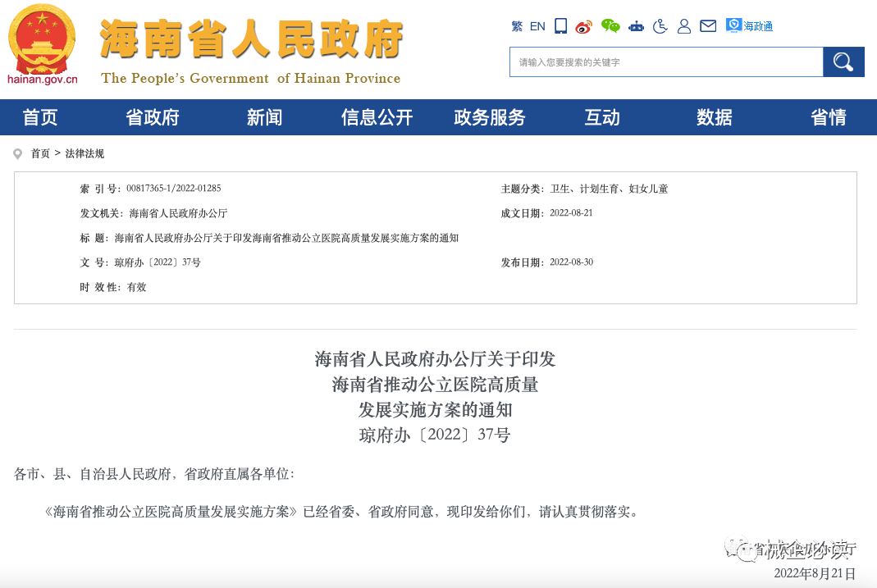Click the magnifier search button
Image resolution: width=877 pixels, height=588 pixels.
pos(843,62)
